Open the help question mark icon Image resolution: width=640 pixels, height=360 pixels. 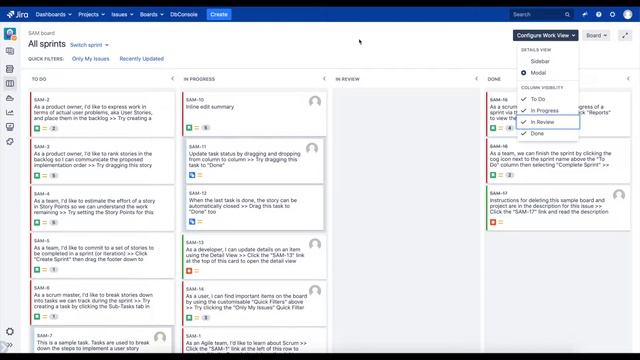point(599,14)
